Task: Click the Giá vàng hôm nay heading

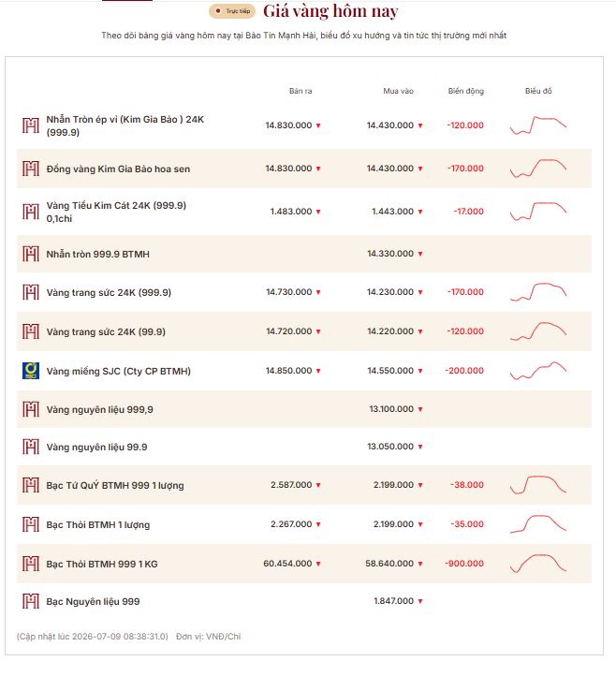Action: click(x=330, y=11)
